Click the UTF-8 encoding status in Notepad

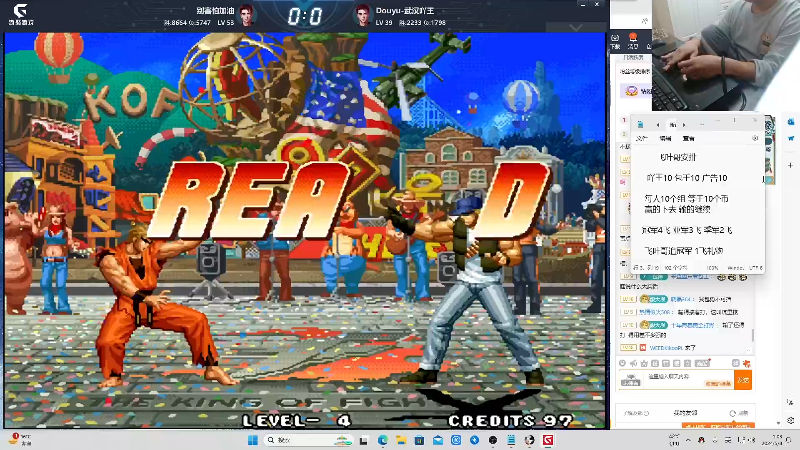tap(756, 267)
